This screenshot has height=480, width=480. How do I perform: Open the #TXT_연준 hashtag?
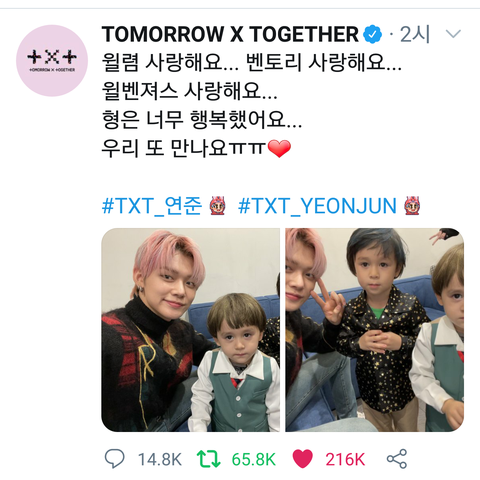[152, 206]
